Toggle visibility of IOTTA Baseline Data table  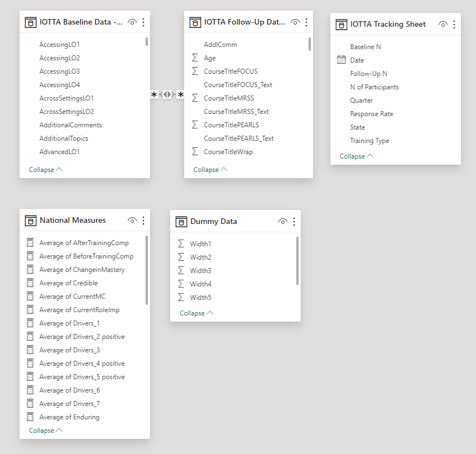click(132, 22)
